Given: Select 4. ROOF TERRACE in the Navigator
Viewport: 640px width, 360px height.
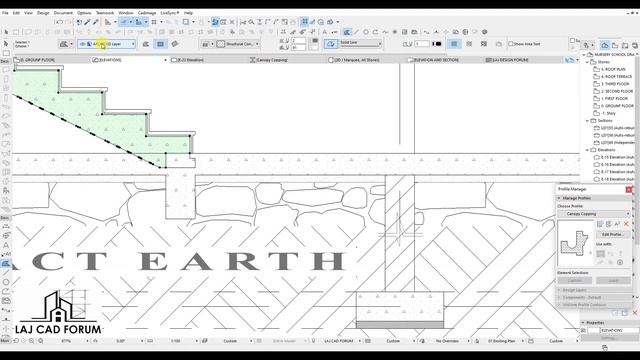Looking at the screenshot, I should click(x=616, y=77).
